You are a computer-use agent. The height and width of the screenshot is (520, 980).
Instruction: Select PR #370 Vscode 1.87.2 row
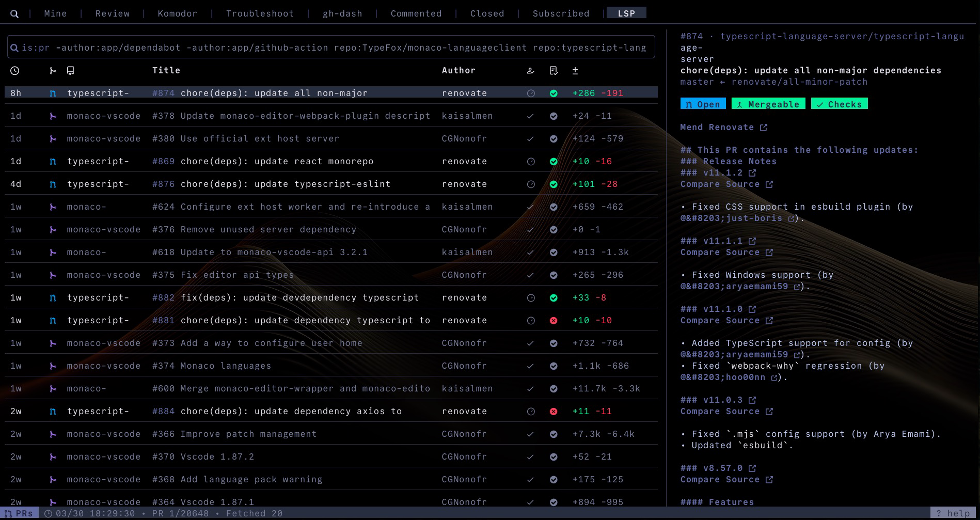331,457
